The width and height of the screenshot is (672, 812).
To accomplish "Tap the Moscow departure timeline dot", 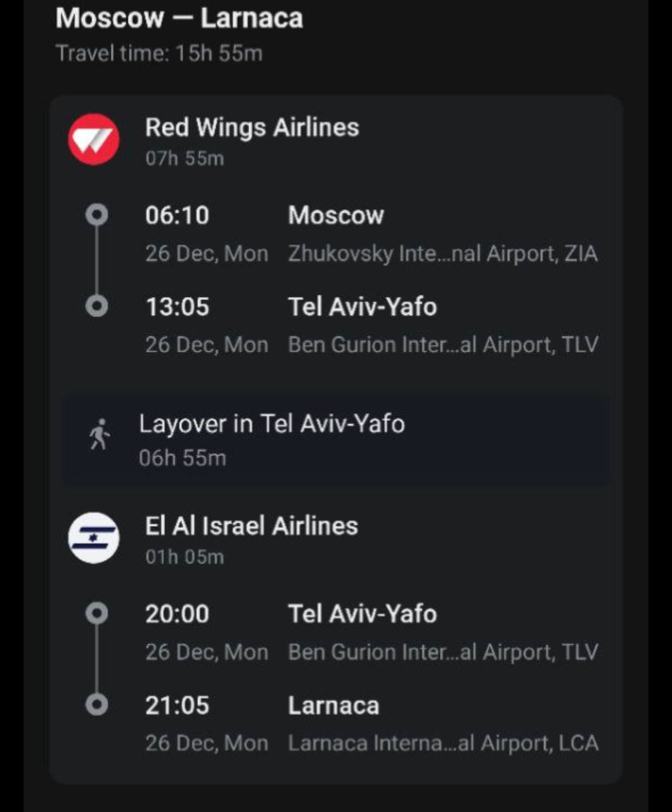I will [96, 215].
